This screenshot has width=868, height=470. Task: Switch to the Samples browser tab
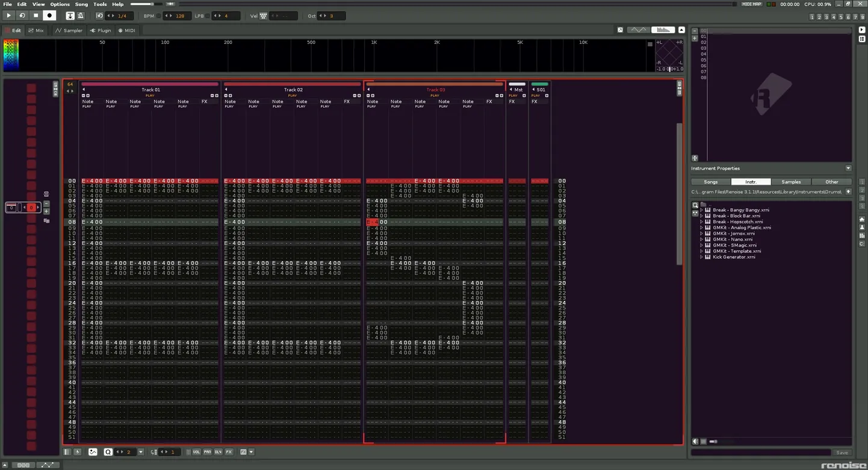click(791, 182)
